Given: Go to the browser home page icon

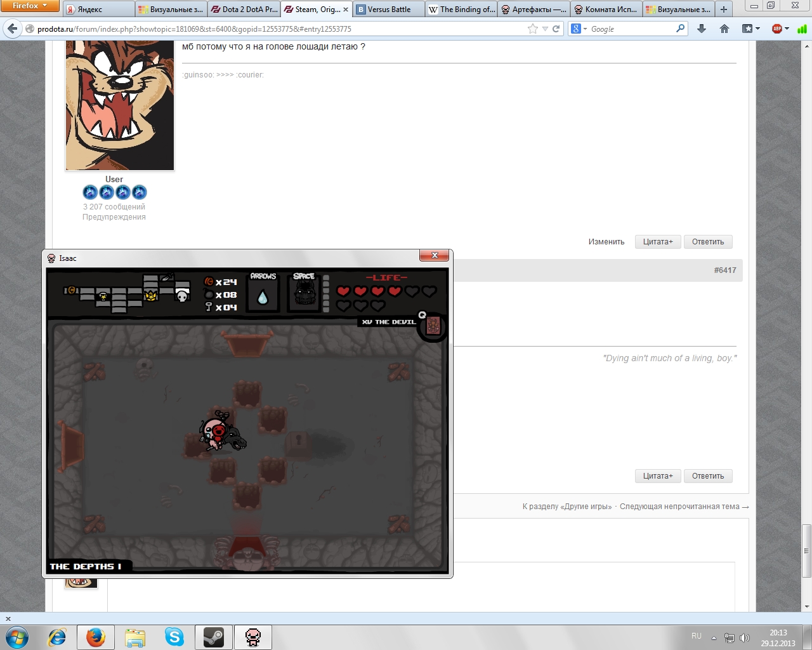Looking at the screenshot, I should 724,29.
